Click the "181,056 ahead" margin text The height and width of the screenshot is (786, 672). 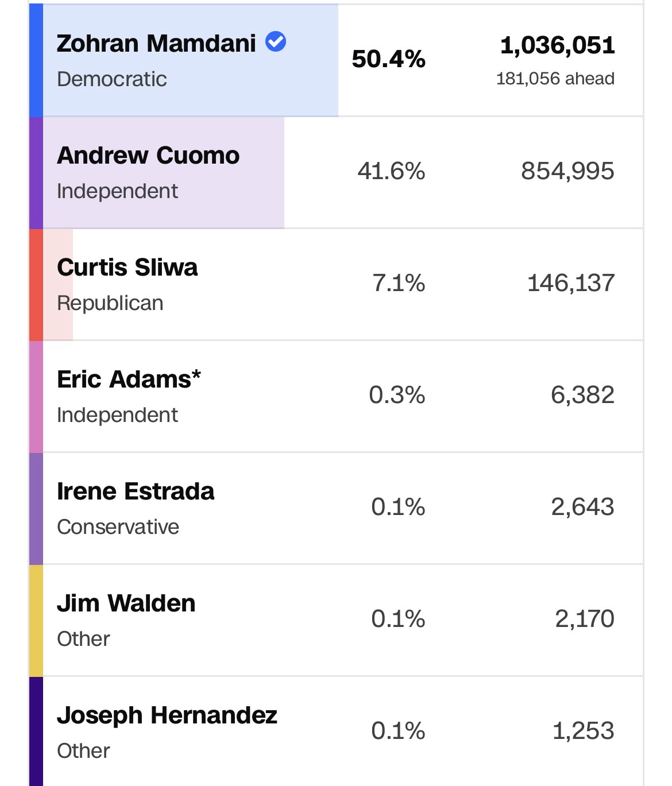[555, 79]
